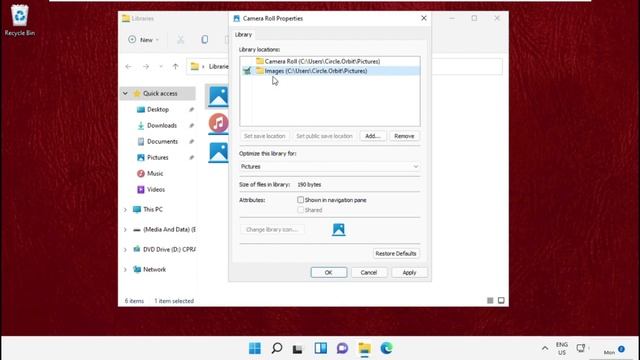Open Desktop in Quick access
The width and height of the screenshot is (640, 360).
(x=158, y=109)
